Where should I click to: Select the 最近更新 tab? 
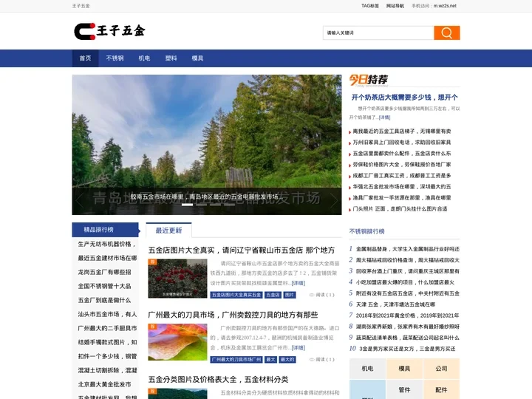coord(168,231)
